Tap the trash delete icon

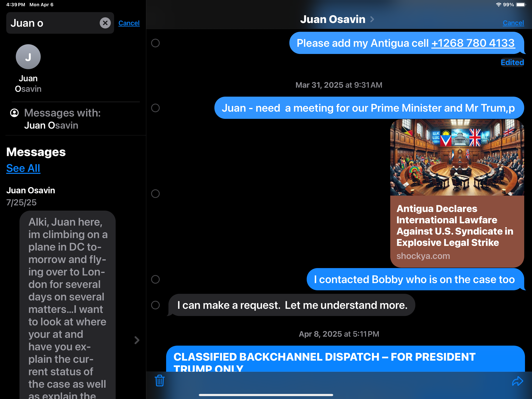tap(159, 381)
